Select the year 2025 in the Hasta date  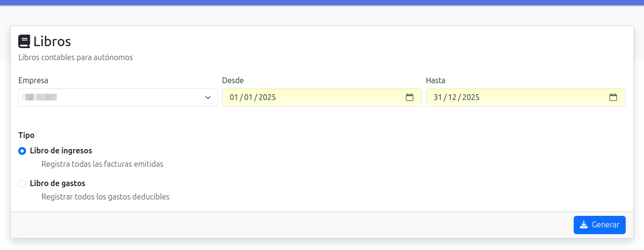coord(471,98)
